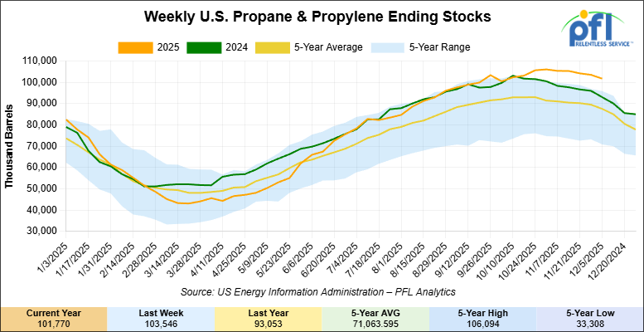The image size is (644, 332).
Task: Click the 5-Year Range legend swatch
Action: [x=408, y=46]
